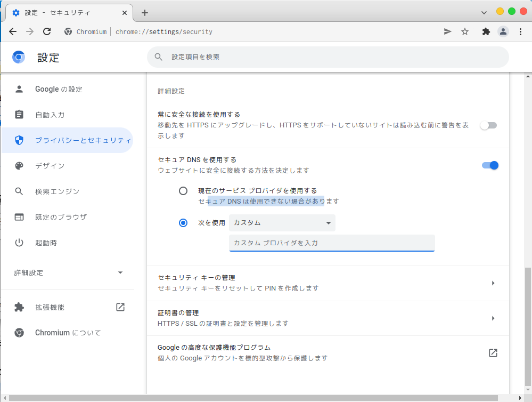Click the share/send page icon

[x=447, y=31]
